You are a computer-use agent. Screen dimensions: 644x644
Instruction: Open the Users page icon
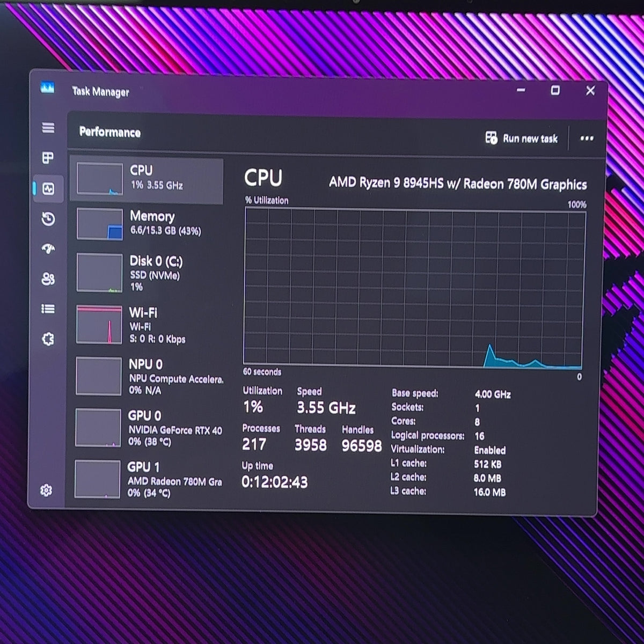(x=48, y=279)
